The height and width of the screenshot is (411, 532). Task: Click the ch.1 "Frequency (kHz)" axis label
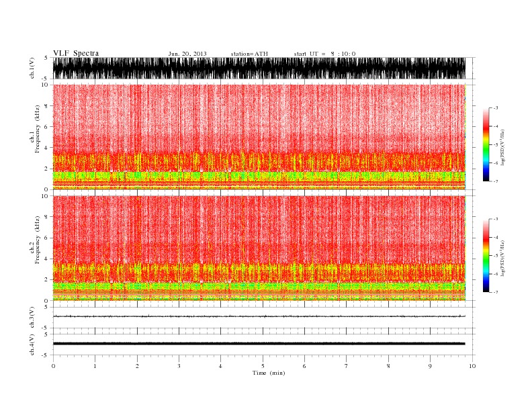37,129
